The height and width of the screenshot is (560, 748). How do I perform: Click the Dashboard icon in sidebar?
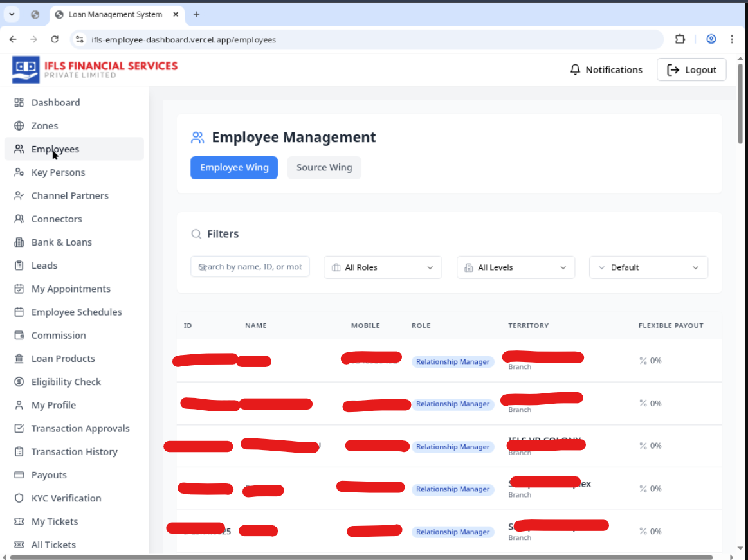pos(19,103)
